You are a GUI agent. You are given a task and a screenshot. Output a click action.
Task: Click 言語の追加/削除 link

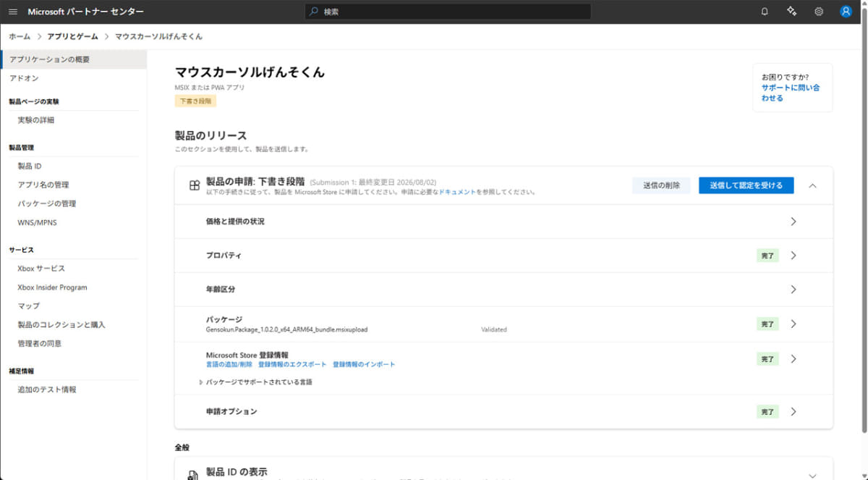click(x=229, y=364)
